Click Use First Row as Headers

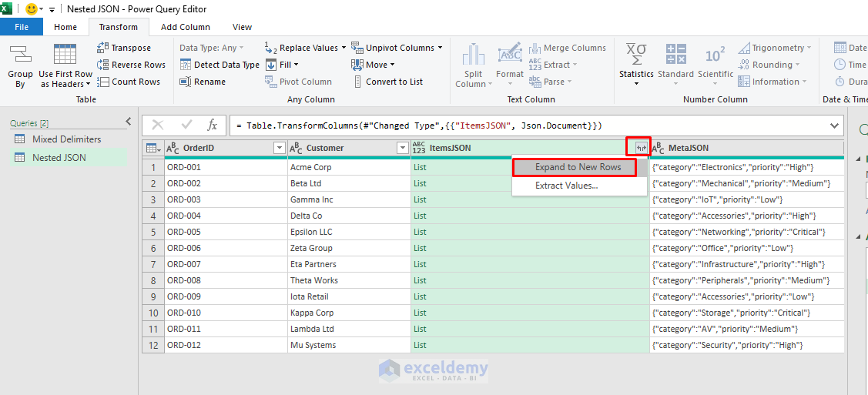pyautogui.click(x=65, y=65)
